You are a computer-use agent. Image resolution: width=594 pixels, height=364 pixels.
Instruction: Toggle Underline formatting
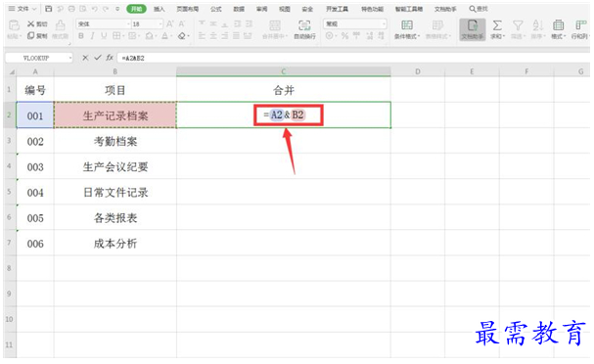click(x=104, y=36)
